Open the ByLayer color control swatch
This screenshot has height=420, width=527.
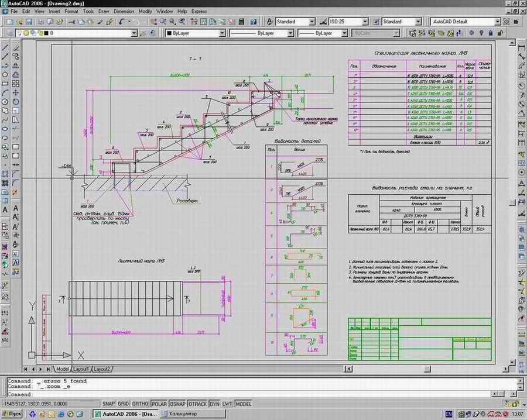tap(194, 33)
